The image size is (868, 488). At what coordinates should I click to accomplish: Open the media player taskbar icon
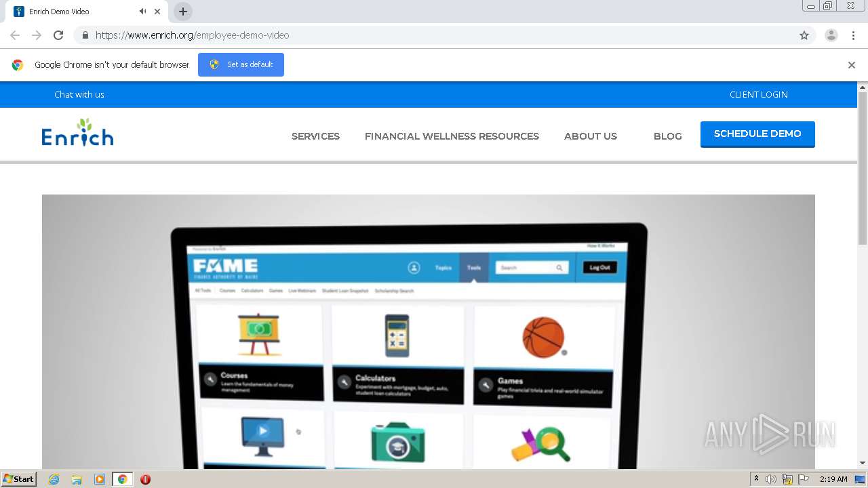tap(100, 479)
